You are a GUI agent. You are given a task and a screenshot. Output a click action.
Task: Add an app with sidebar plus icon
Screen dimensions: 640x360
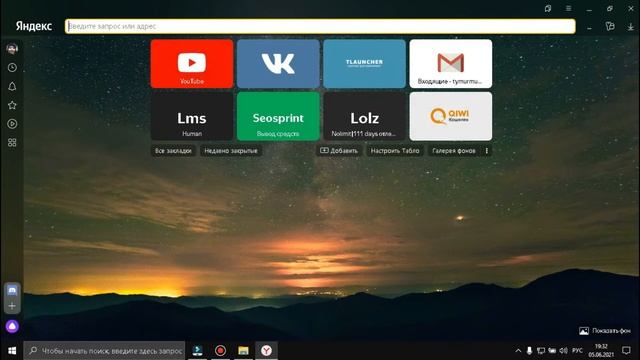pyautogui.click(x=12, y=306)
